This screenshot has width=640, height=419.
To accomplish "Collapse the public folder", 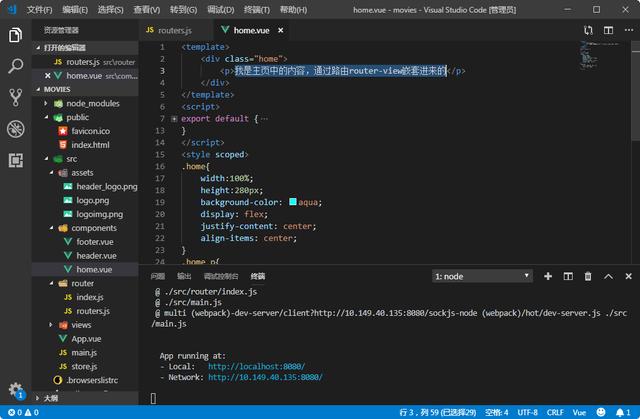I will tap(46, 117).
